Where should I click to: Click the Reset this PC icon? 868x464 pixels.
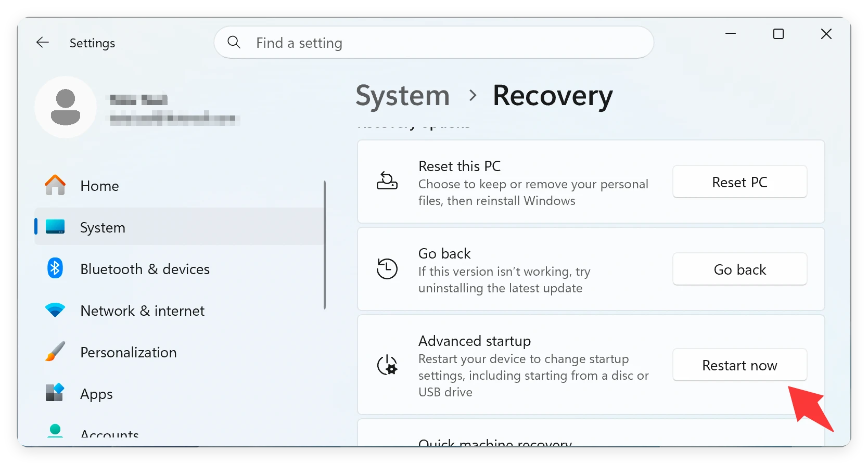click(x=387, y=181)
